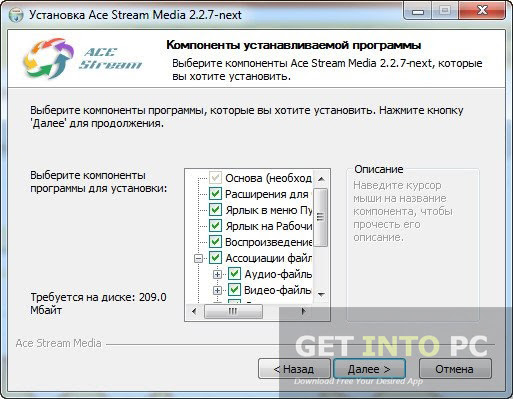Viewport: 513px width, 399px height.
Task: Click the Ace Stream logo in the header
Action: point(83,59)
